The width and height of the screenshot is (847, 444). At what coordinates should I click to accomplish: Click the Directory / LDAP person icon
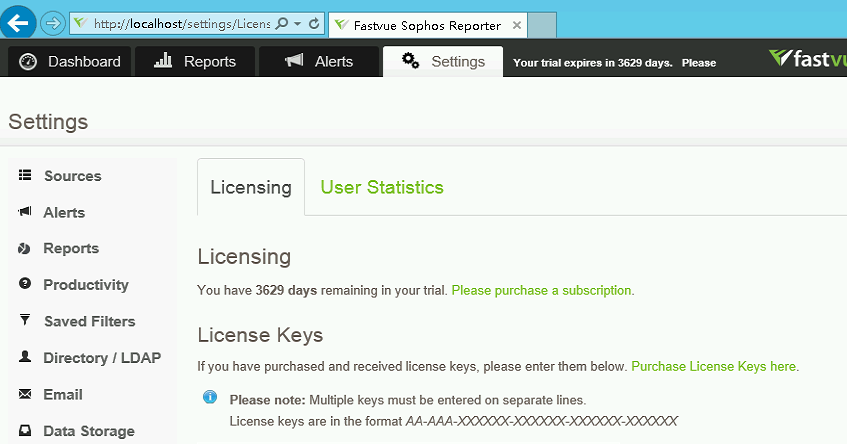25,356
